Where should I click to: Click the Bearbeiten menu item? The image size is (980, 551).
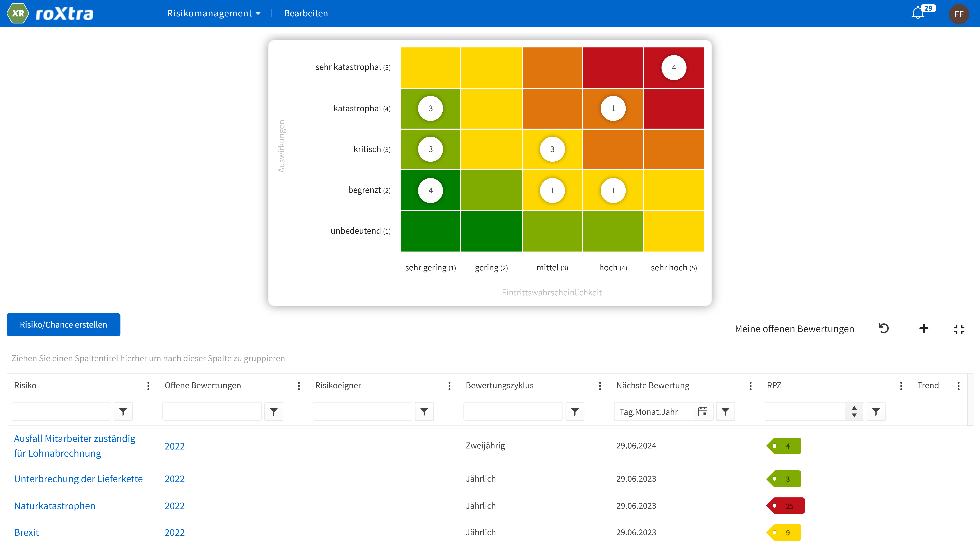pos(306,13)
